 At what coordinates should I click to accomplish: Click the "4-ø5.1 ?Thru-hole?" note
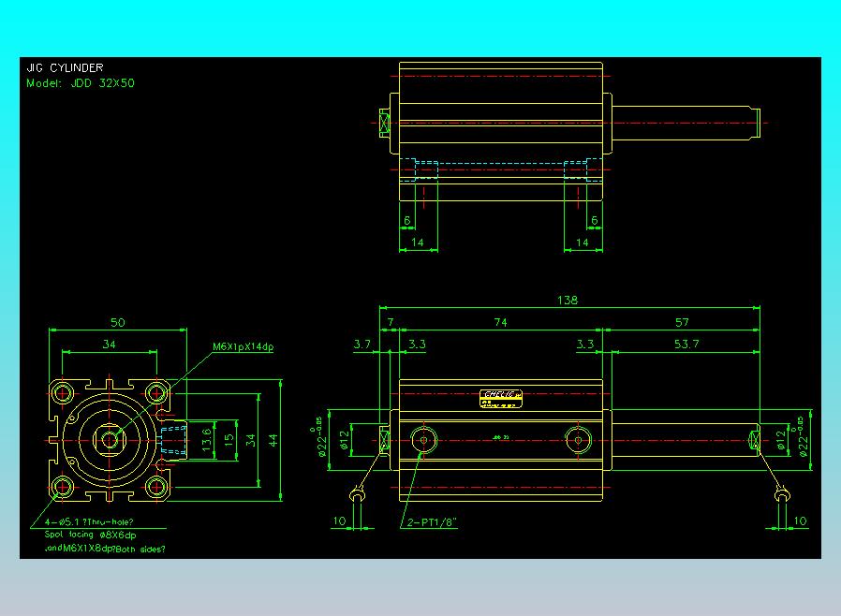(x=89, y=521)
